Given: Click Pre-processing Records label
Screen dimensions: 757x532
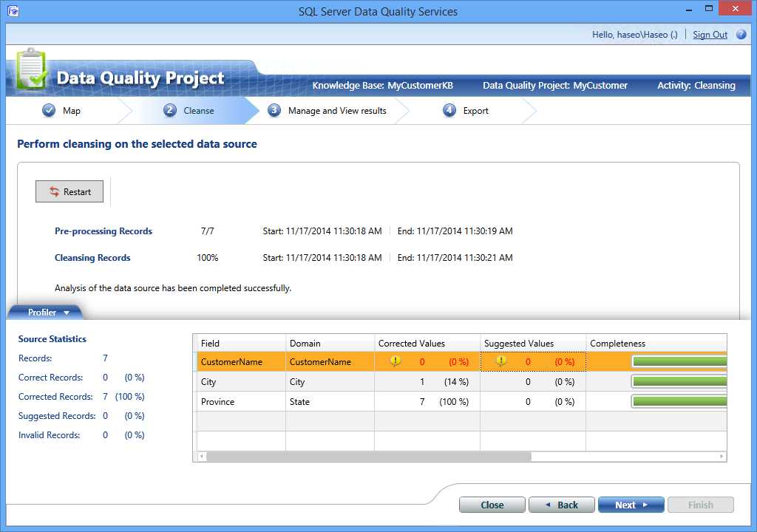Looking at the screenshot, I should coord(103,231).
